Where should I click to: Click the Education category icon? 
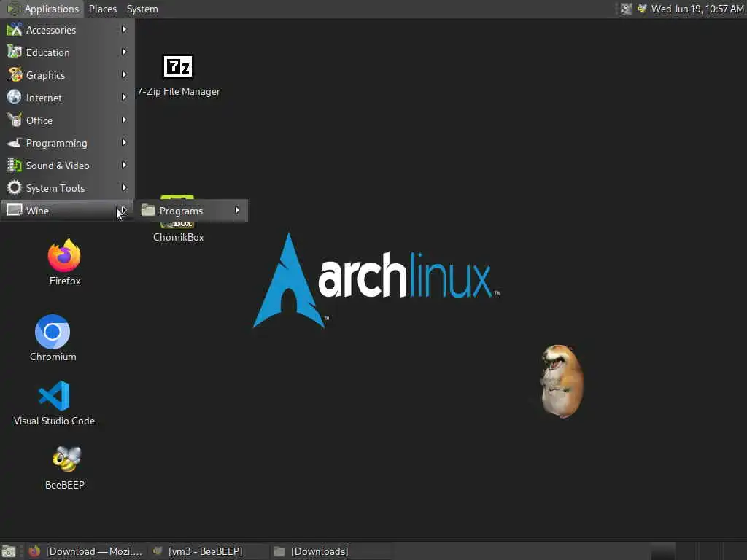click(15, 52)
